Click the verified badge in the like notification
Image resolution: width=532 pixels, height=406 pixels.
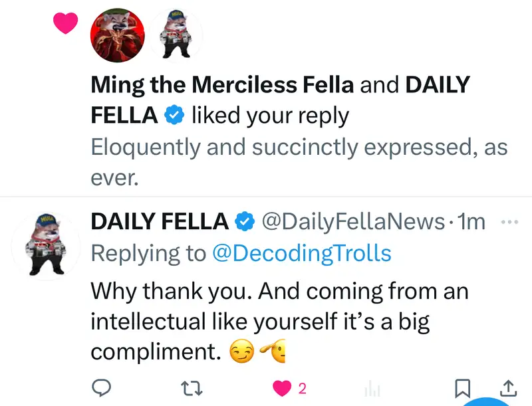[174, 116]
